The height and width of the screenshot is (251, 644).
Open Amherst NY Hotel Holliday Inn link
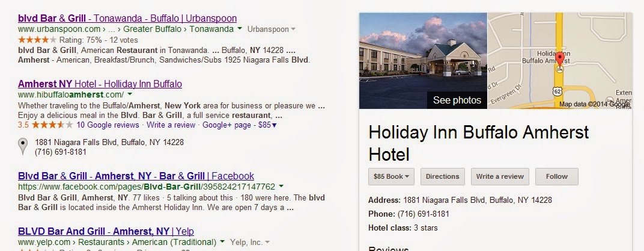[100, 84]
